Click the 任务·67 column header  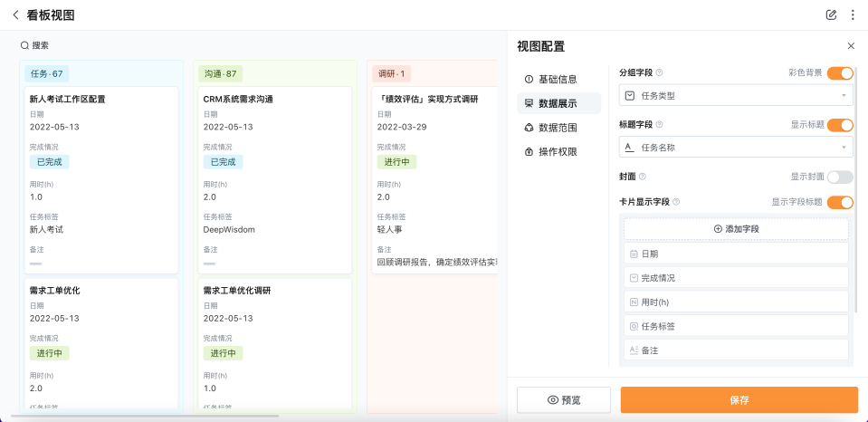coord(46,73)
